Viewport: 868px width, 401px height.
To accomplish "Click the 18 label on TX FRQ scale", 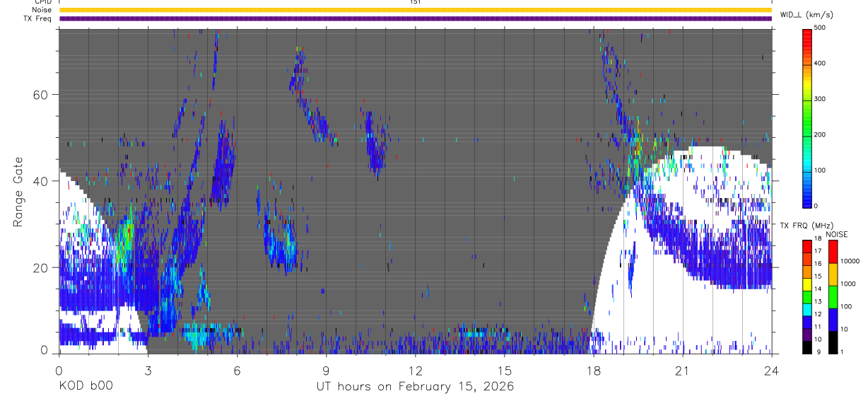I will tap(819, 240).
